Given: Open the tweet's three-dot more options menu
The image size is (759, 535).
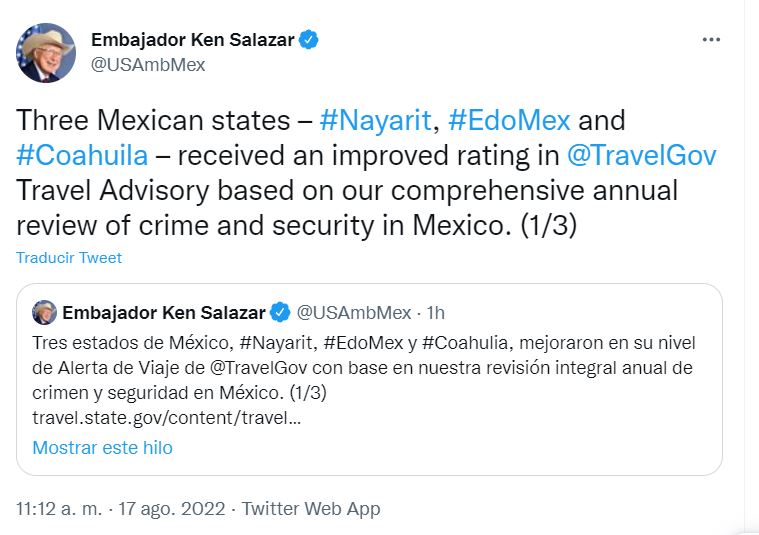Looking at the screenshot, I should [711, 40].
